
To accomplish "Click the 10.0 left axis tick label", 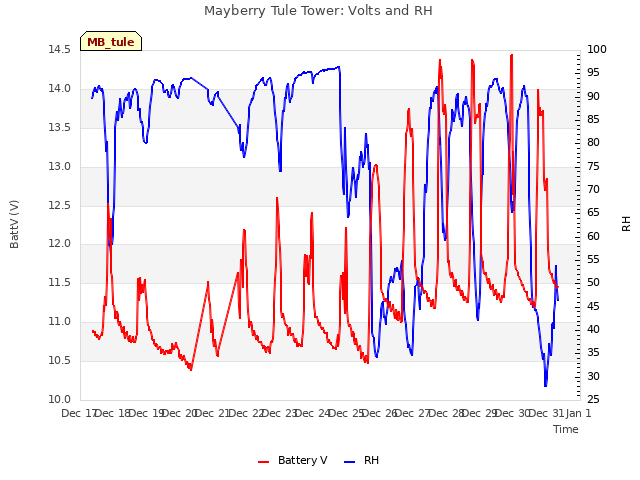I will tap(60, 399).
